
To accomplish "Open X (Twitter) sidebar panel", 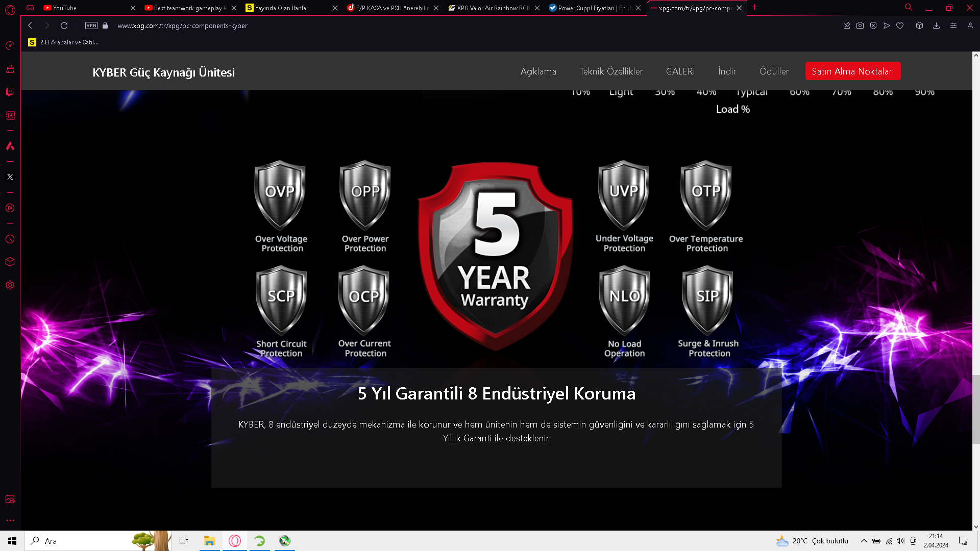I will click(x=10, y=177).
